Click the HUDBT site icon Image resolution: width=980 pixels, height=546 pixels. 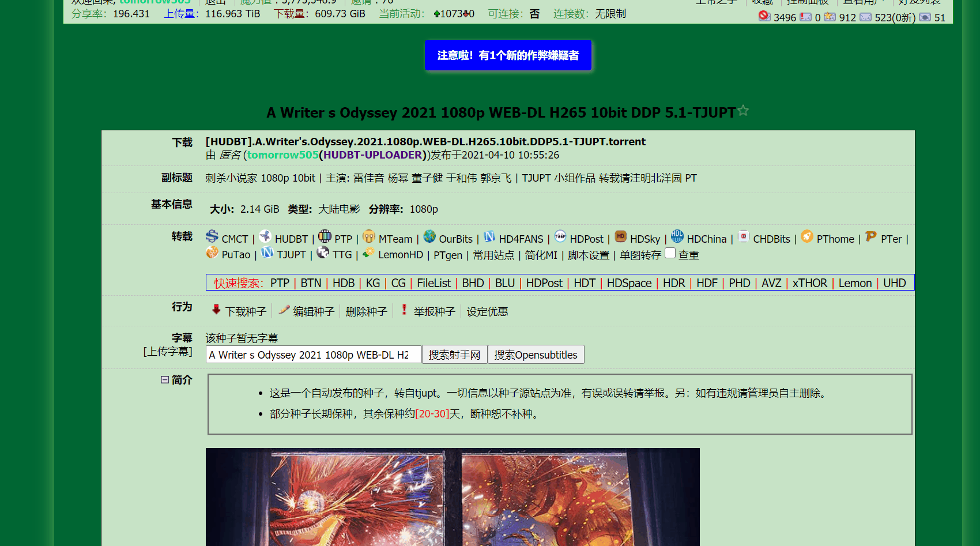coord(265,236)
